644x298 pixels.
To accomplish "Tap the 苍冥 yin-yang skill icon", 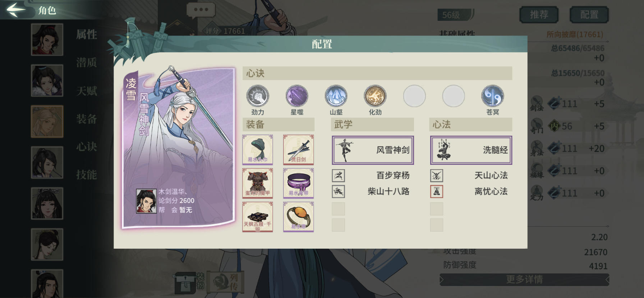I will [493, 96].
